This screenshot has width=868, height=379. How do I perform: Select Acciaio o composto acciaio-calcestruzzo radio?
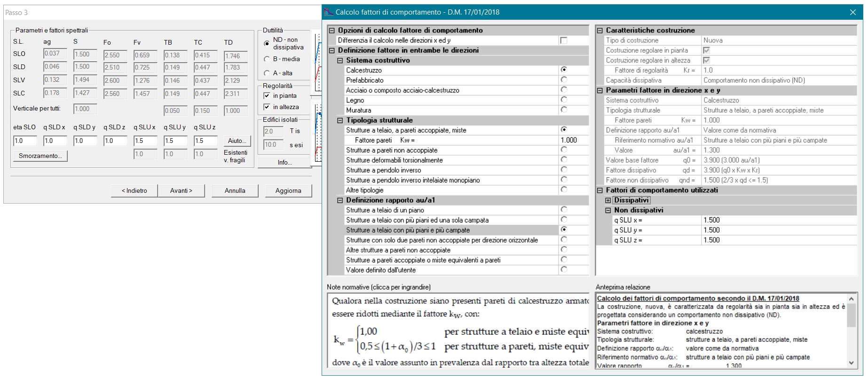[564, 89]
